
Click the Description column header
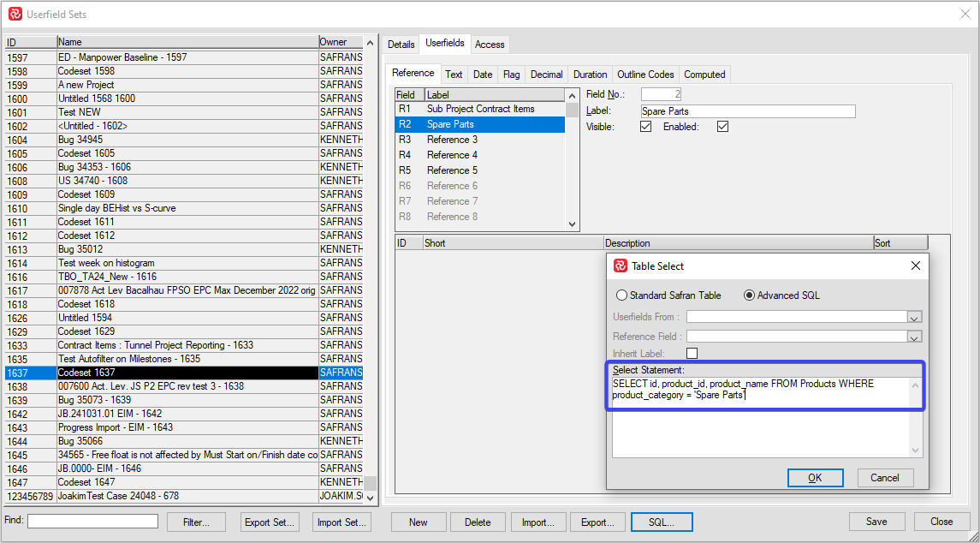coord(739,243)
